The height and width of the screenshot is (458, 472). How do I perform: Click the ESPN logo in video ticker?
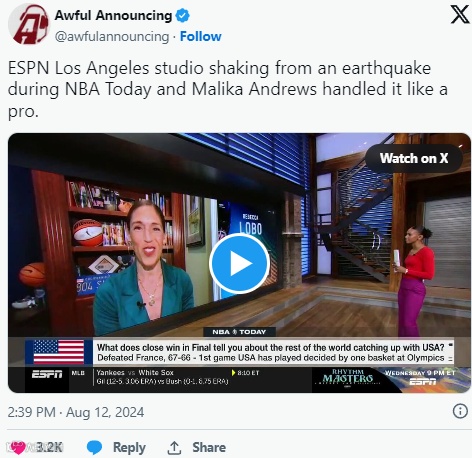point(47,374)
